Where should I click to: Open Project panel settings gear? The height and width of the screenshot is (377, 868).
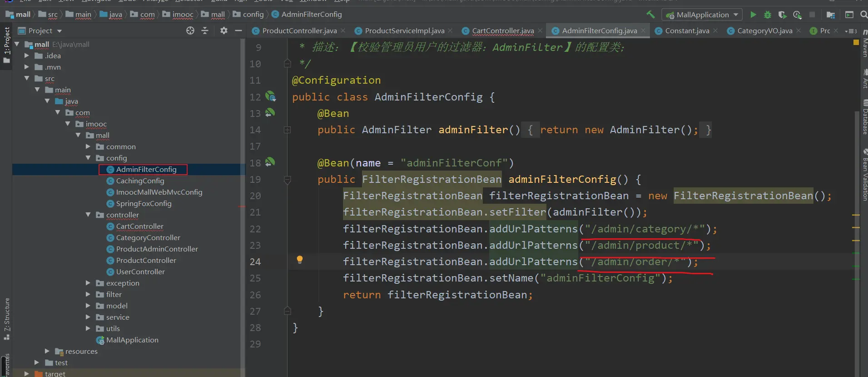pos(223,30)
